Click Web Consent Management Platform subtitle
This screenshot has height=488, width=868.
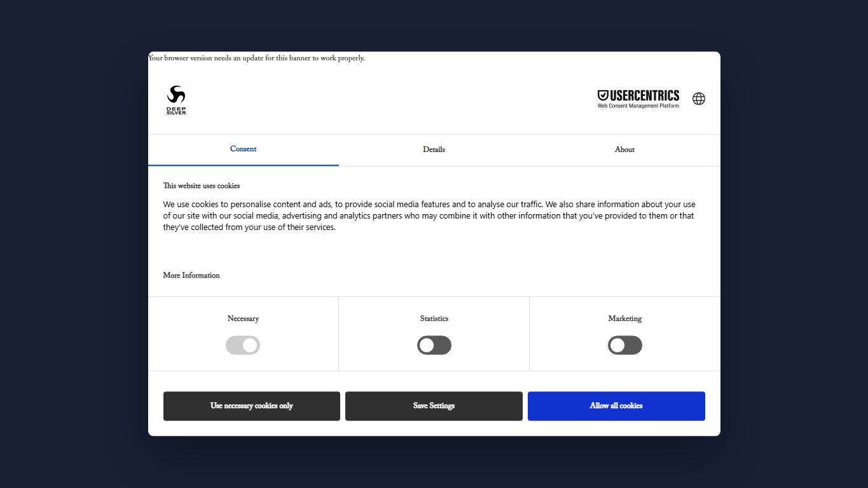tap(638, 106)
